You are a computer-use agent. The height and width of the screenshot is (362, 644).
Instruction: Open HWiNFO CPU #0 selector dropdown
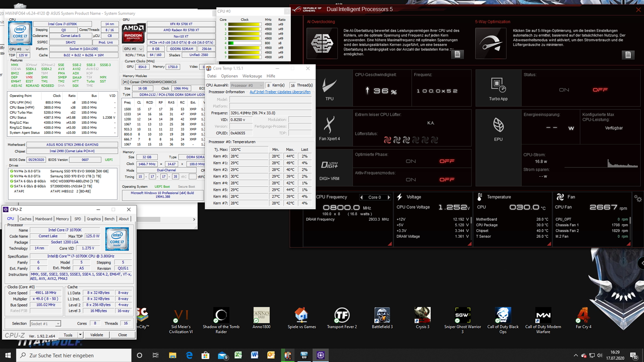19,49
